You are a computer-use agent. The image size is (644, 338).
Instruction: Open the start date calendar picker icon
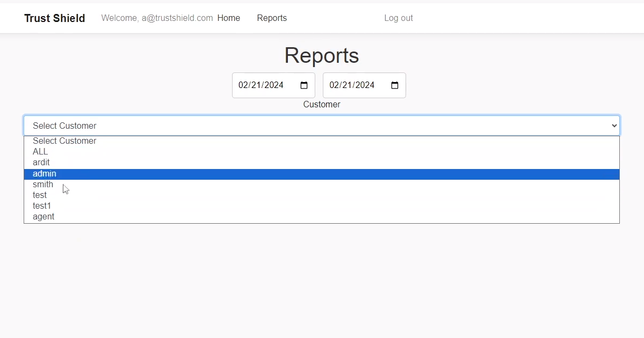(304, 85)
